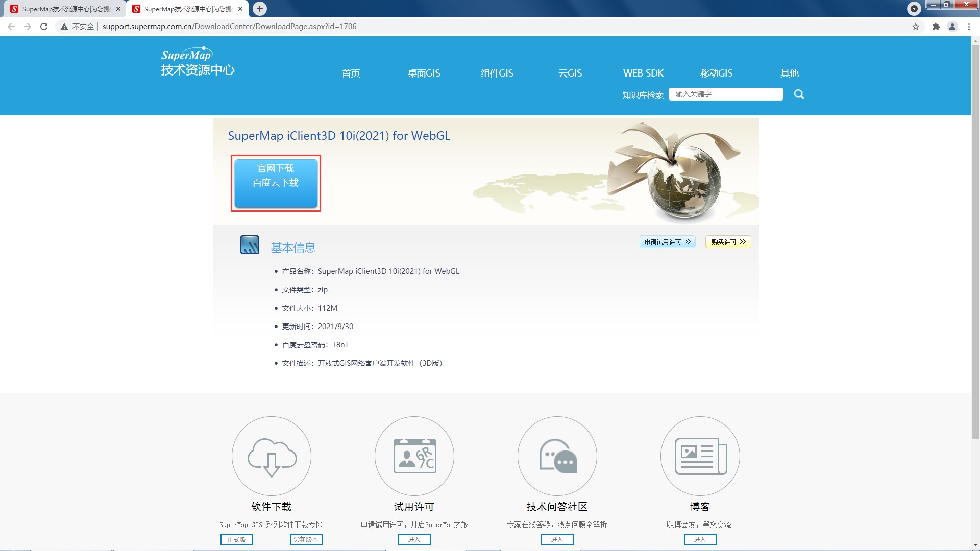The image size is (980, 551).
Task: Click 进入 under 技术问答社区
Action: click(x=557, y=539)
